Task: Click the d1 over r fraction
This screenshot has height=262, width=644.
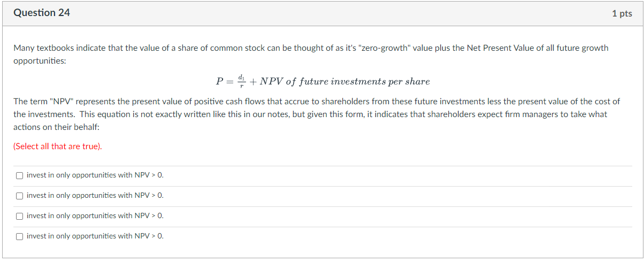Action: [x=241, y=81]
